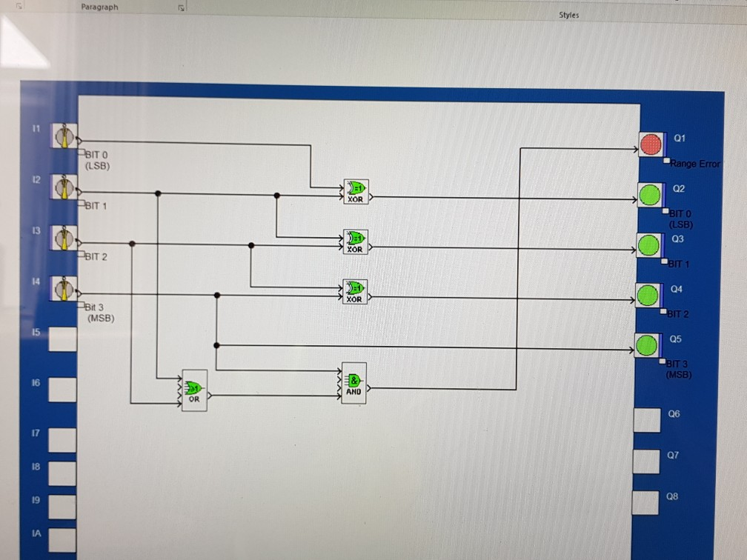Click the I1 terminal label

[36, 129]
